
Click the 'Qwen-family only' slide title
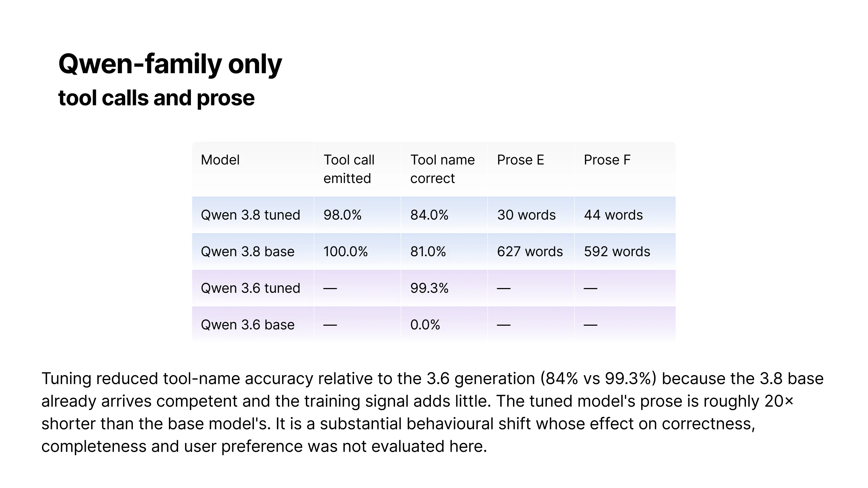(x=170, y=64)
